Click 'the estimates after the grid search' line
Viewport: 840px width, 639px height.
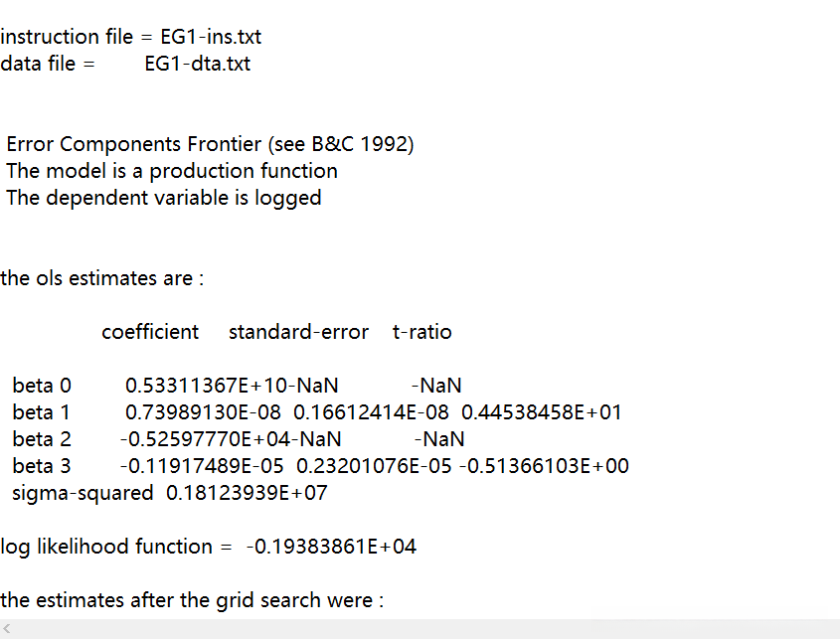(192, 600)
